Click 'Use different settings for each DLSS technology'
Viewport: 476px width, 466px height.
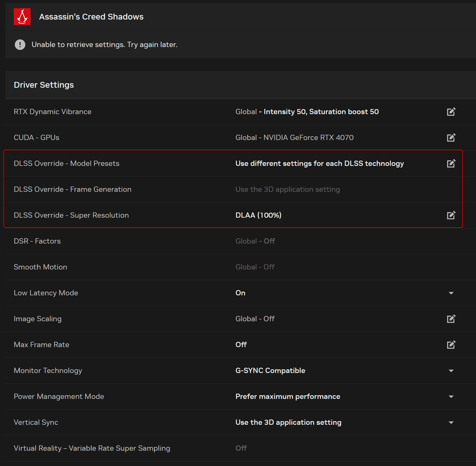(x=319, y=164)
